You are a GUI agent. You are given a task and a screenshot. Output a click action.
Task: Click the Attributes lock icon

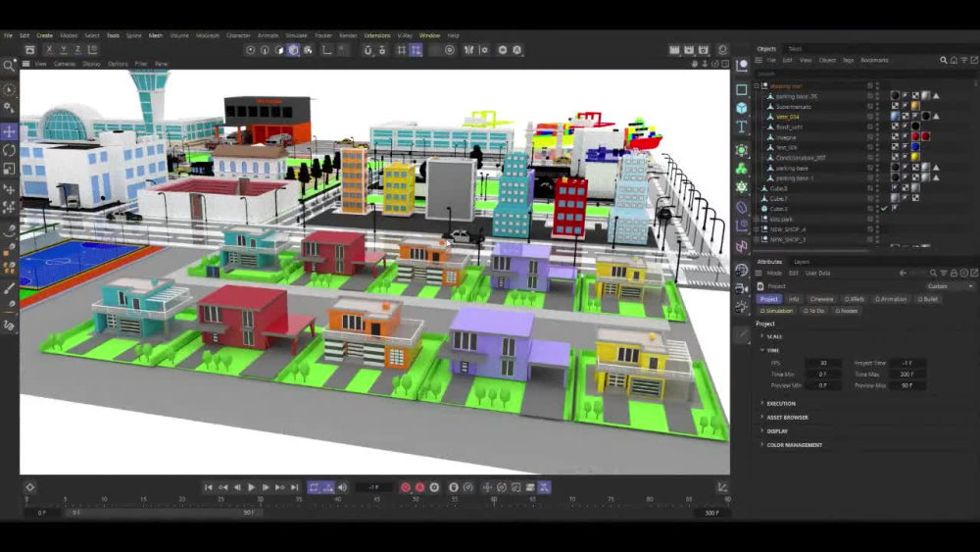954,274
